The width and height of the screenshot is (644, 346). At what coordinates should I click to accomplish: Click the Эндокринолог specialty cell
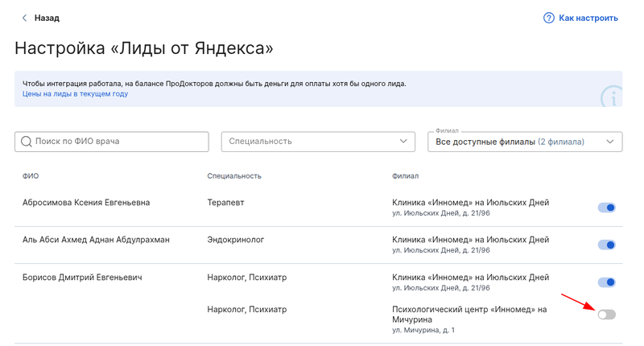[x=235, y=240]
